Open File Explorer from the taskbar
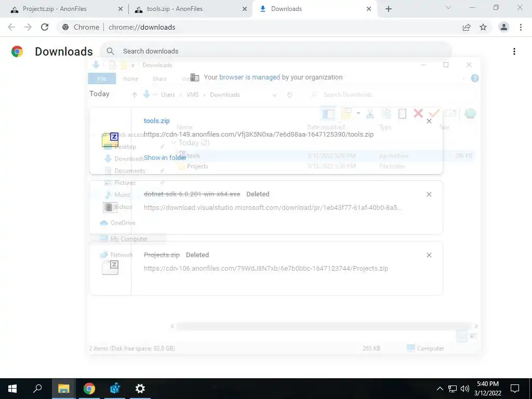 63,389
